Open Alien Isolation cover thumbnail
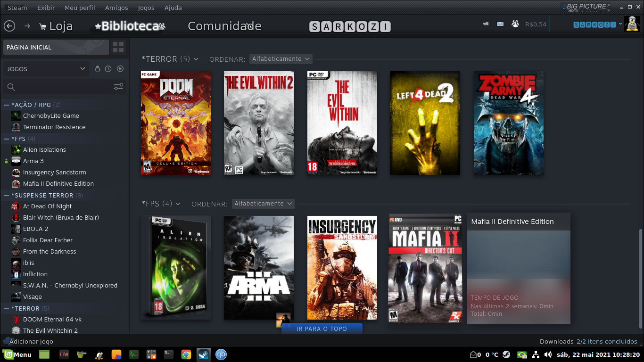 pyautogui.click(x=176, y=268)
